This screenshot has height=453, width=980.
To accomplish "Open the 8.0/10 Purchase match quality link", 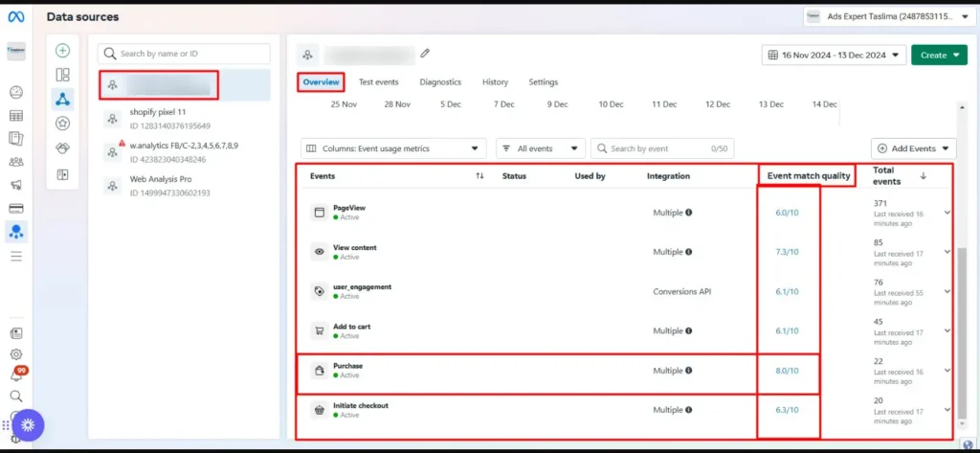I will 787,371.
